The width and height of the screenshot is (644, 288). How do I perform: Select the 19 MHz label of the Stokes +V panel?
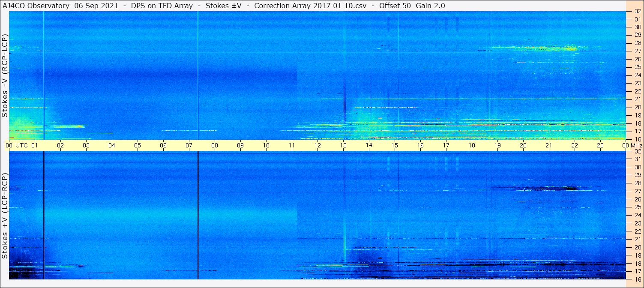(638, 255)
